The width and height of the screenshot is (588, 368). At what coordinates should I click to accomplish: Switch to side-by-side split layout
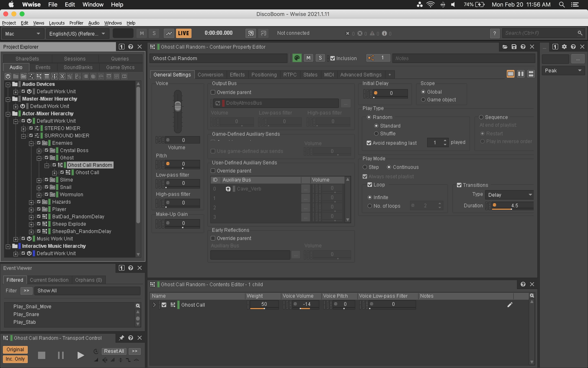[521, 74]
